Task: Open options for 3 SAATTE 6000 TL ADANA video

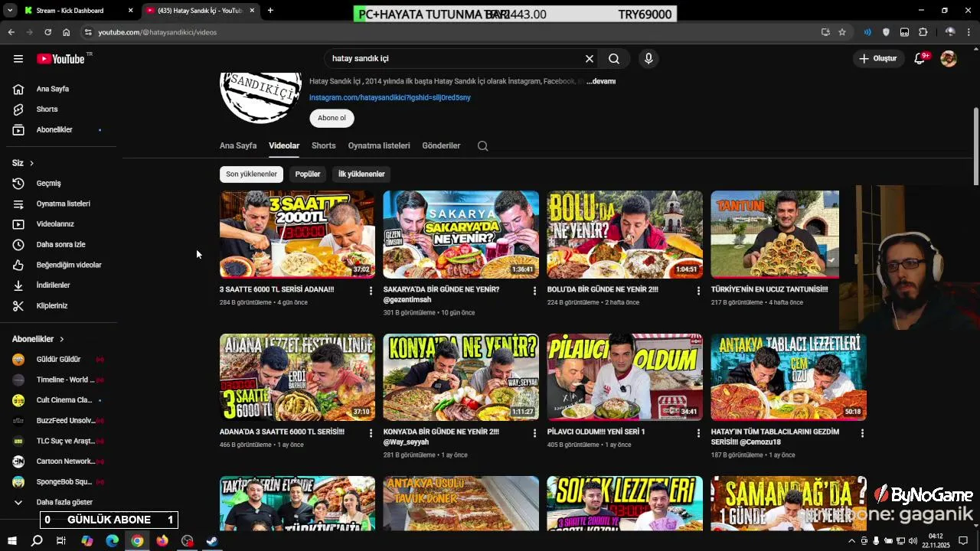Action: click(371, 291)
